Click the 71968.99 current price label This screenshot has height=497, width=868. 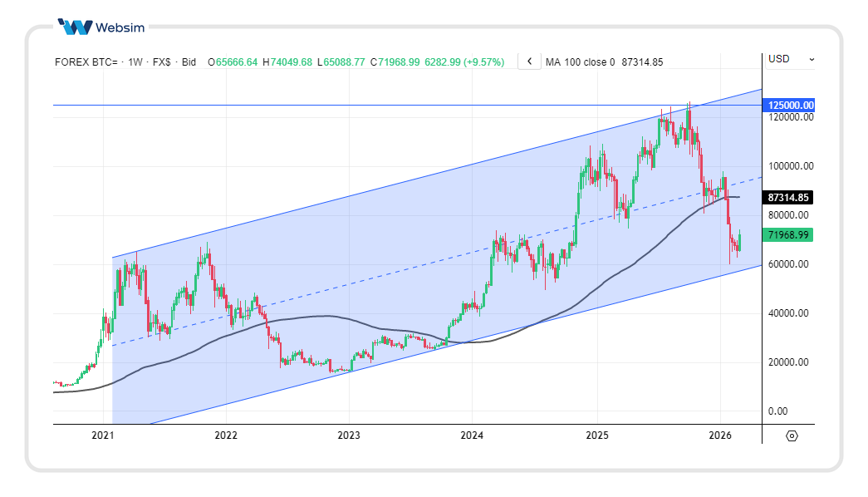pyautogui.click(x=789, y=235)
